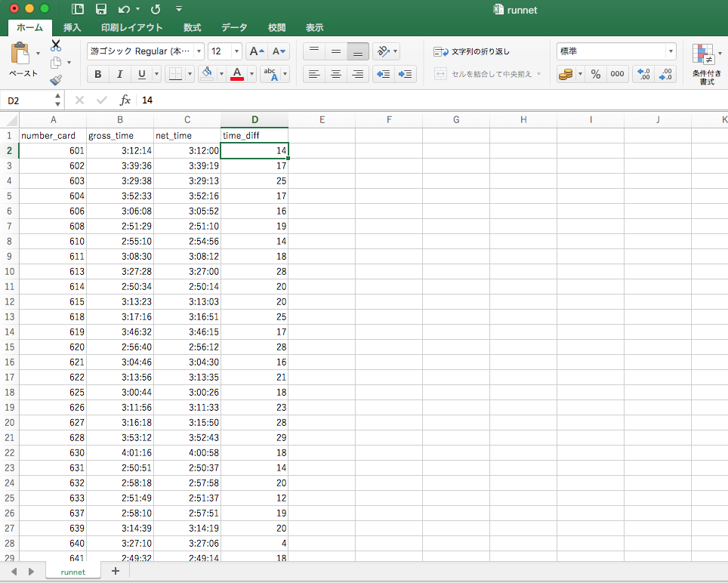This screenshot has height=583, width=728.
Task: Open the insert function fx dialog
Action: coord(125,100)
